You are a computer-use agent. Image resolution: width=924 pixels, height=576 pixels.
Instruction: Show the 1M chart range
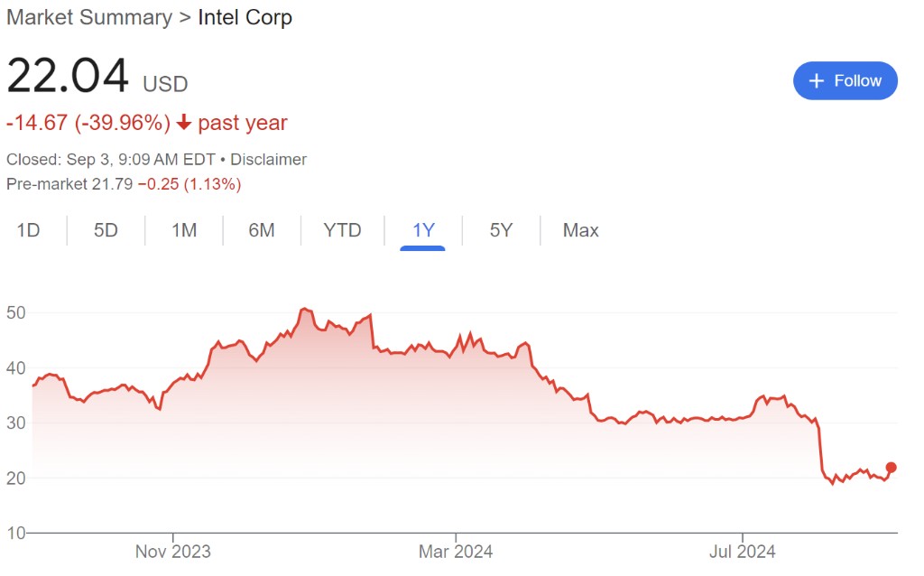pos(184,230)
